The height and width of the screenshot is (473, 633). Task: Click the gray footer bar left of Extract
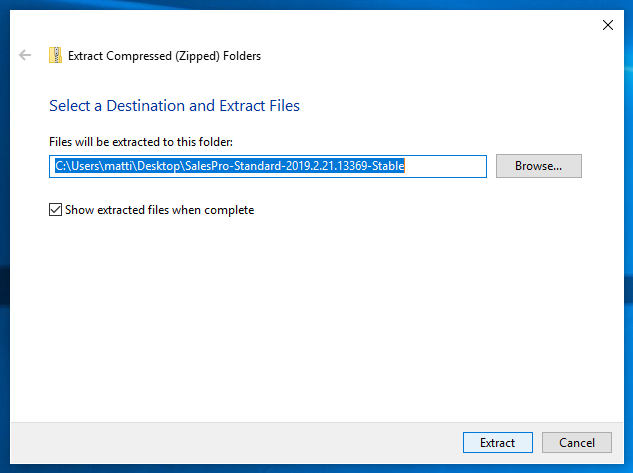click(x=234, y=443)
